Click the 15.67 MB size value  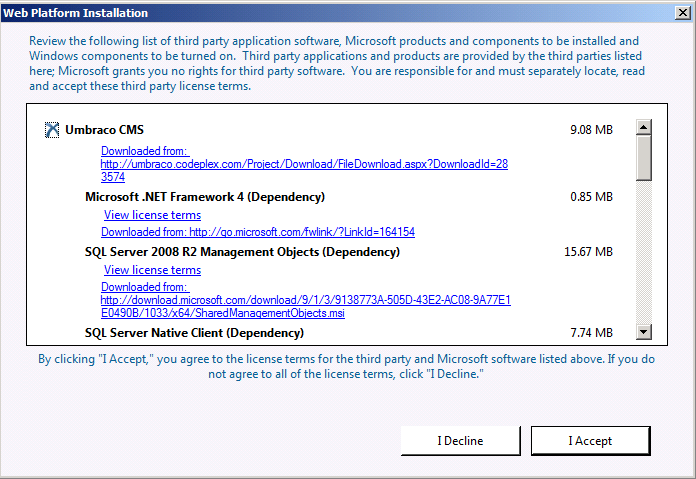588,252
